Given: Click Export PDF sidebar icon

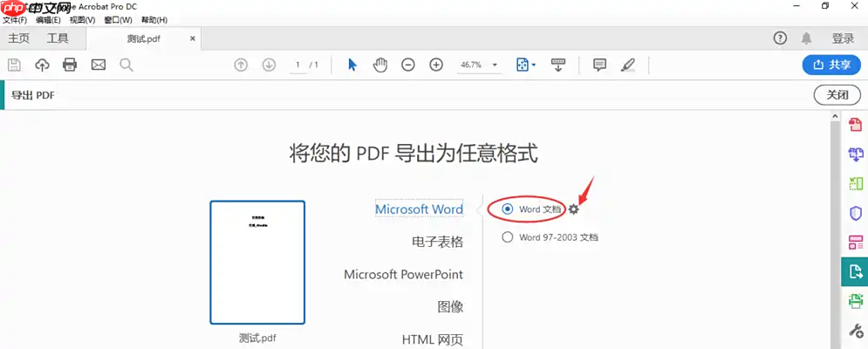Looking at the screenshot, I should 856,271.
